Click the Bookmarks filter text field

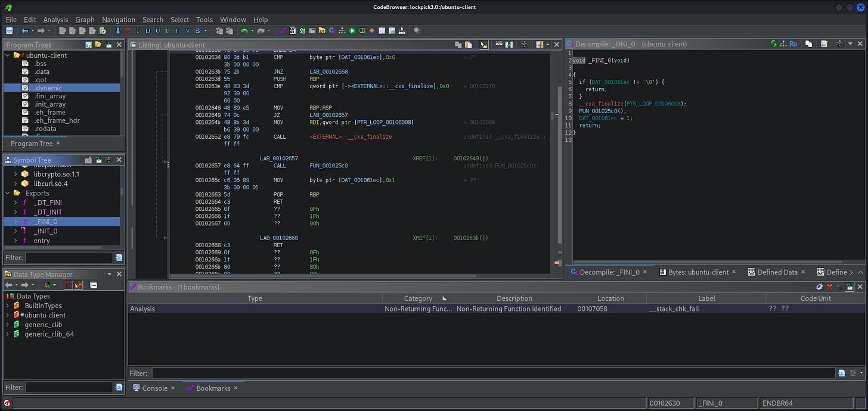tap(493, 373)
